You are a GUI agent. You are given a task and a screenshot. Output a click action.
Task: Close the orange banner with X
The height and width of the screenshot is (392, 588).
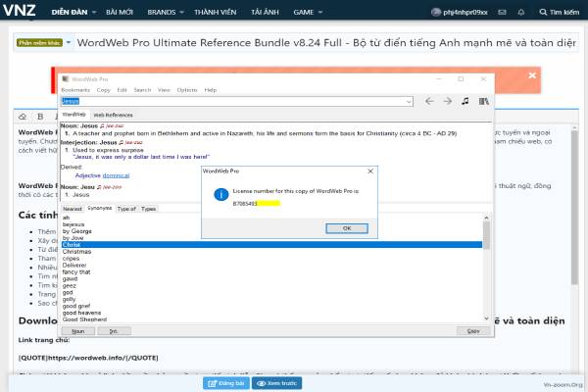point(532,75)
